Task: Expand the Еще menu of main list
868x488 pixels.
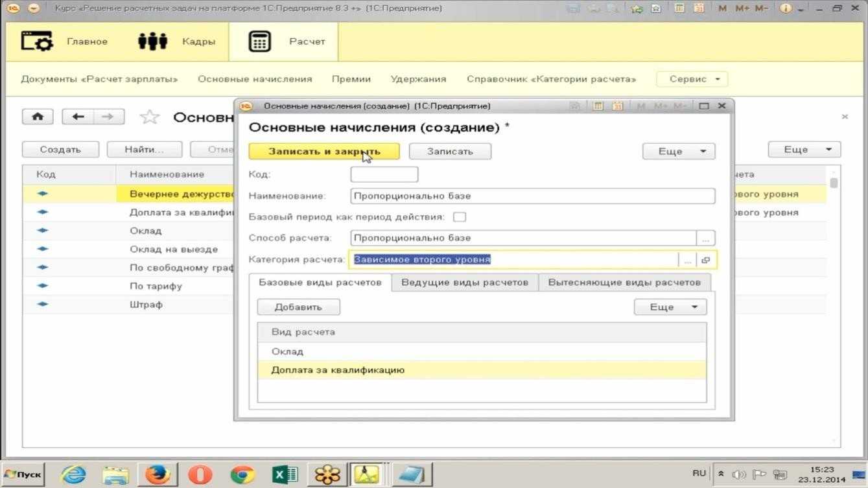Action: [x=804, y=149]
